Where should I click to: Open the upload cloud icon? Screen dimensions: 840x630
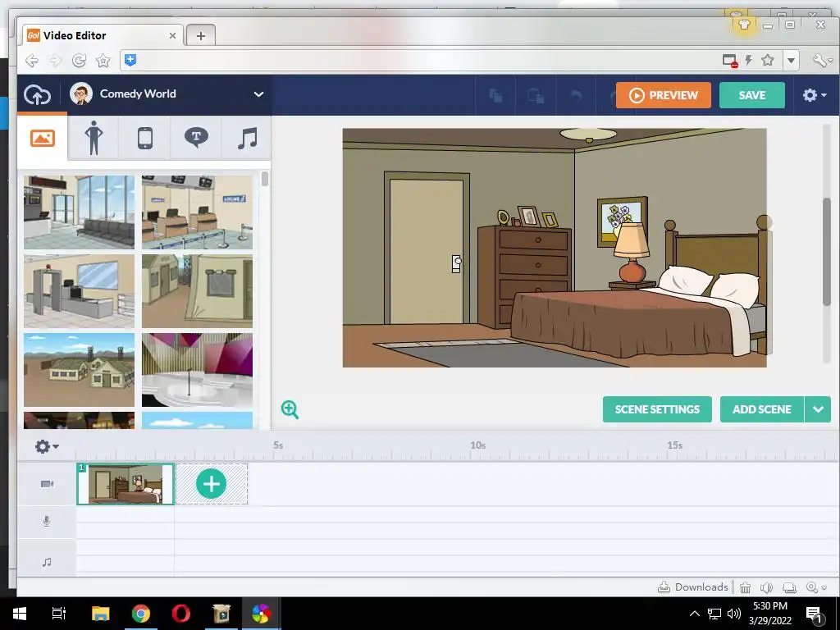click(37, 95)
